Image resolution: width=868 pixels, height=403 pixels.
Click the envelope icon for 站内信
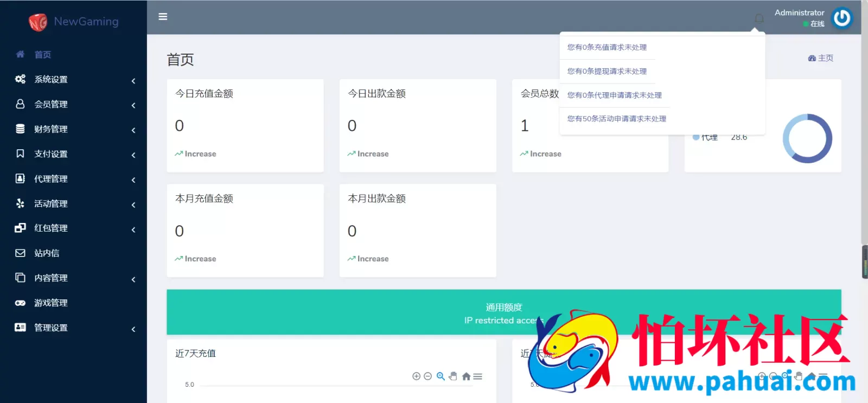(x=20, y=253)
